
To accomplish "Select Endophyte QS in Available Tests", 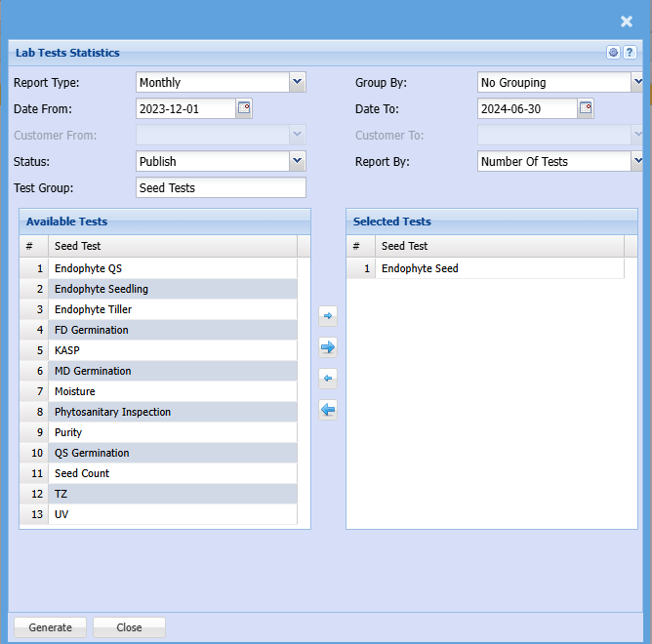I will click(158, 268).
